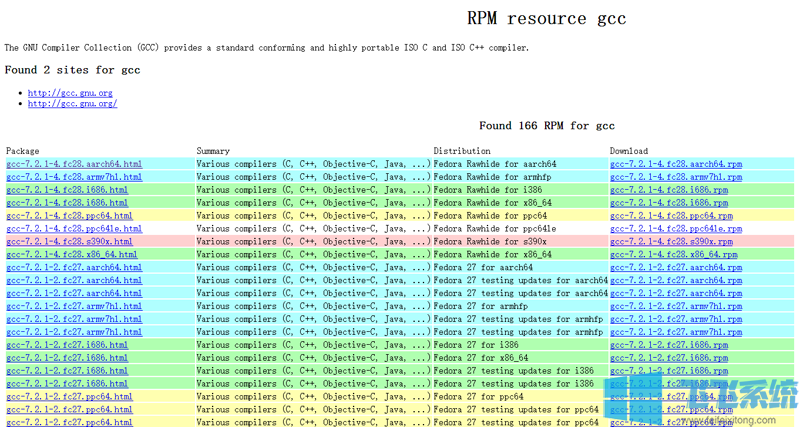The width and height of the screenshot is (800, 427).
Task: Download the rpm for Fedora 27 for aarch64
Action: 676,268
